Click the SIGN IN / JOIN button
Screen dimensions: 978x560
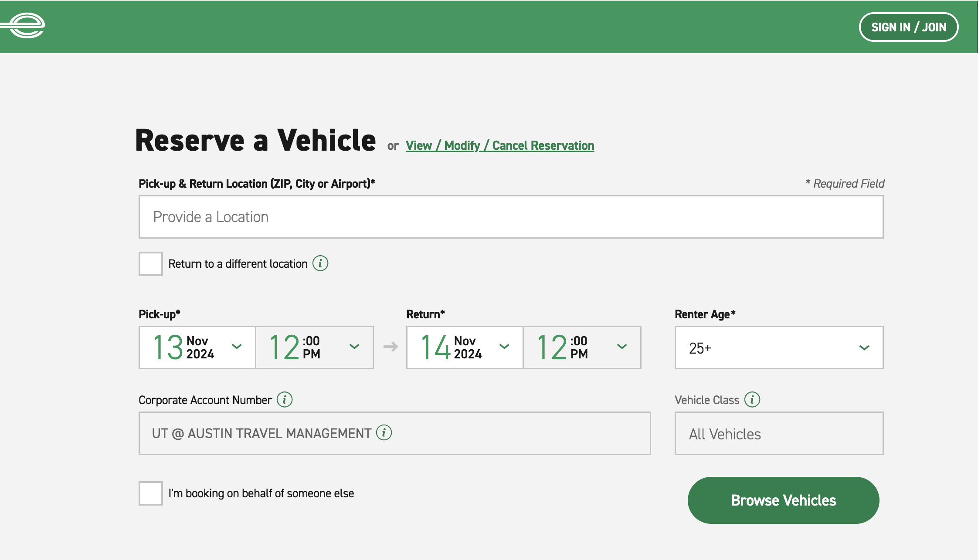click(909, 27)
